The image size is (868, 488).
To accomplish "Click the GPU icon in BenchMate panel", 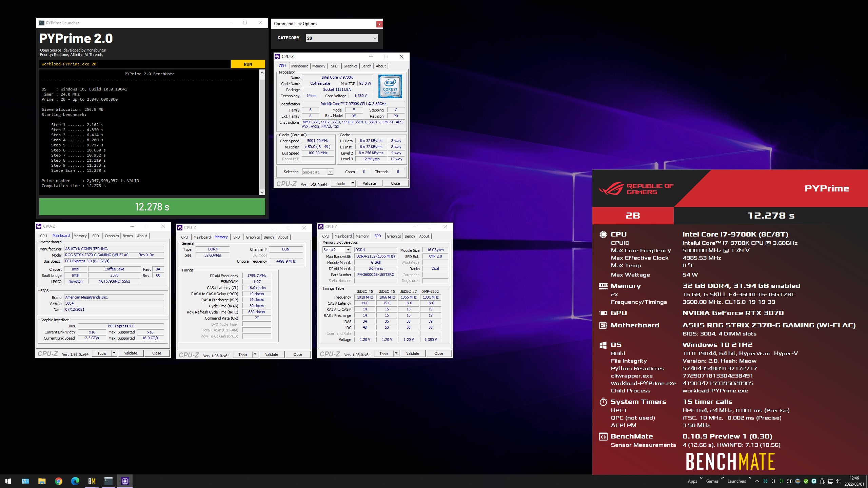I will point(603,313).
